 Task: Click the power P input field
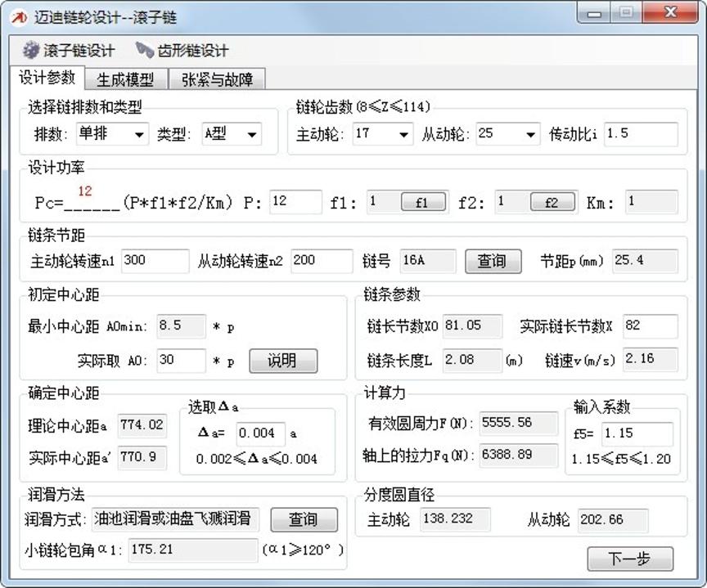click(x=295, y=201)
